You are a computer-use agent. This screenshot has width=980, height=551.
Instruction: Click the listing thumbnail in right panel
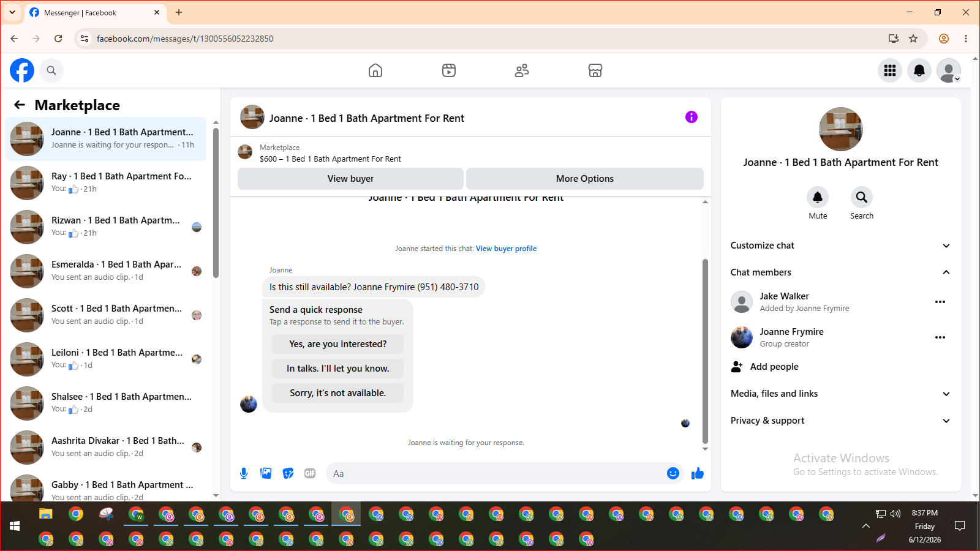(841, 129)
